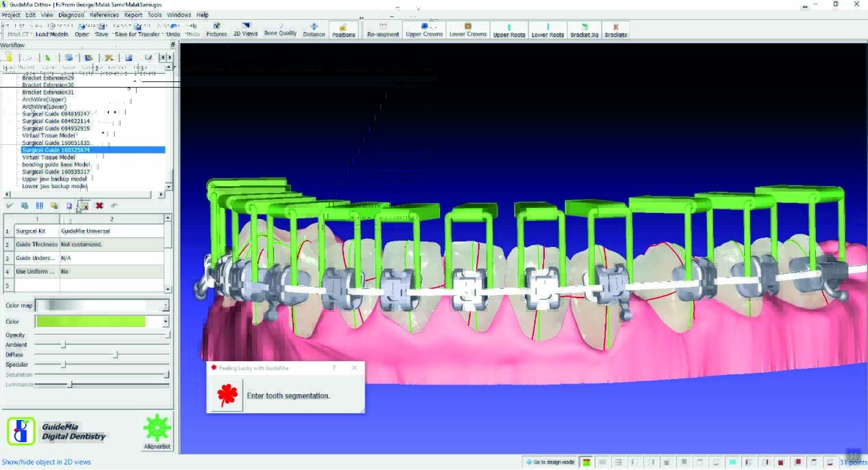Click the red clover Feeling Lucky icon
The image size is (868, 470).
227,395
